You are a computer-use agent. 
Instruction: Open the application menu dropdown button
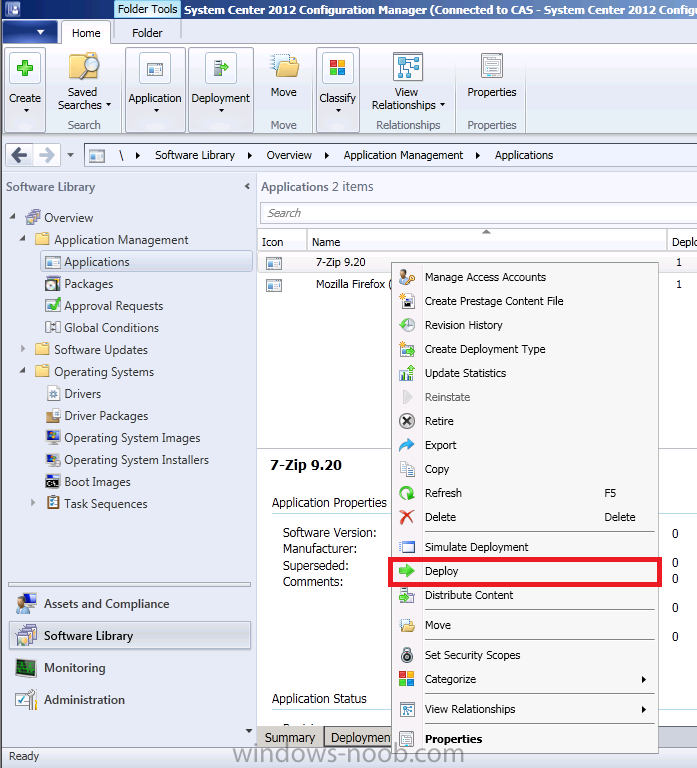pyautogui.click(x=30, y=33)
